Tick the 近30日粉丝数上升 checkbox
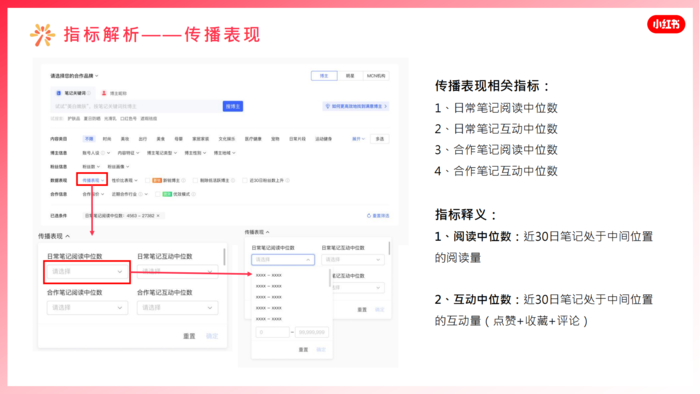The width and height of the screenshot is (700, 394). tap(245, 180)
